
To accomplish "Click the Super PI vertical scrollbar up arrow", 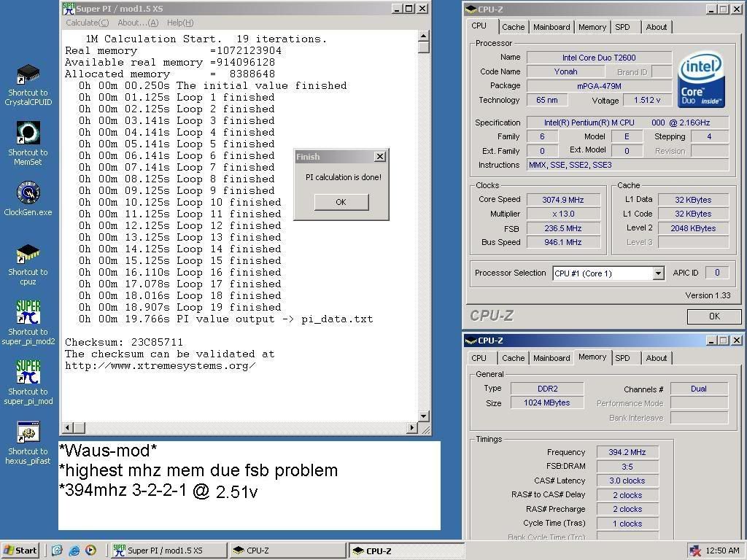I will coord(424,36).
